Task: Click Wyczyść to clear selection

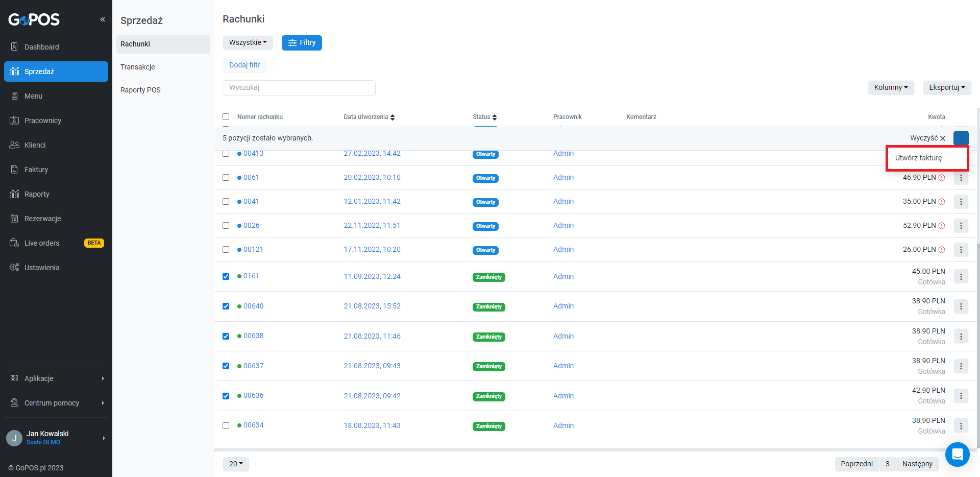Action: 928,138
